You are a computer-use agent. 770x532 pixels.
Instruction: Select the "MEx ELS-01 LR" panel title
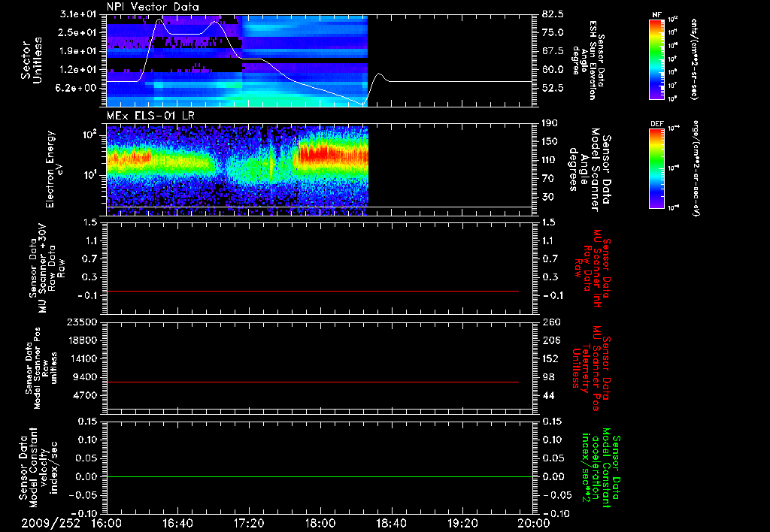[150, 116]
